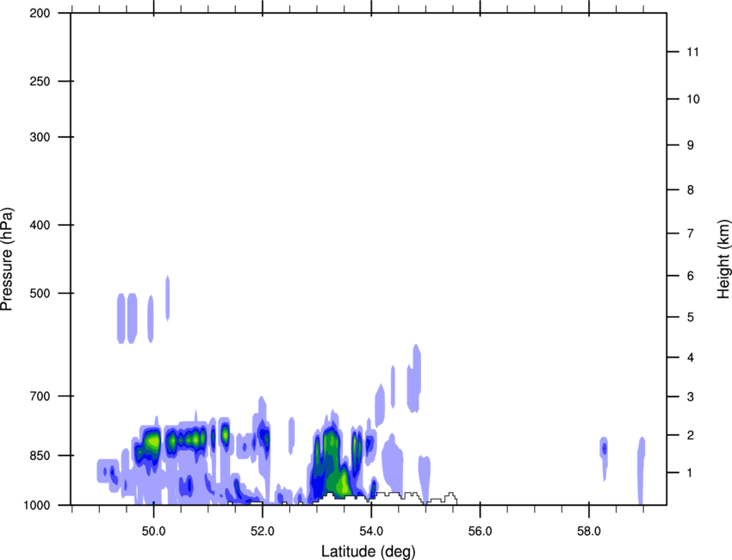Click height tick label 10
The width and height of the screenshot is (732, 560).
(693, 99)
